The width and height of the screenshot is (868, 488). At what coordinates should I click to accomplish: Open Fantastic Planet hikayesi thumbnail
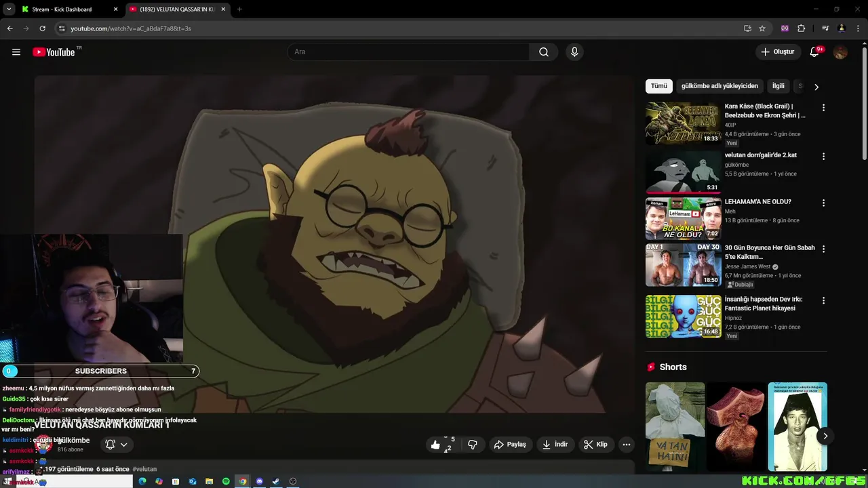point(683,316)
